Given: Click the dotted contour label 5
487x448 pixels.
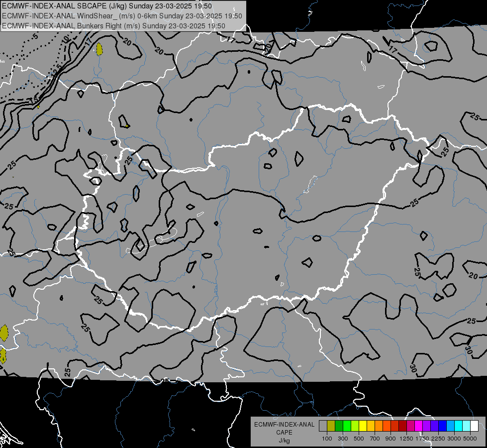Looking at the screenshot, I should (35, 36).
